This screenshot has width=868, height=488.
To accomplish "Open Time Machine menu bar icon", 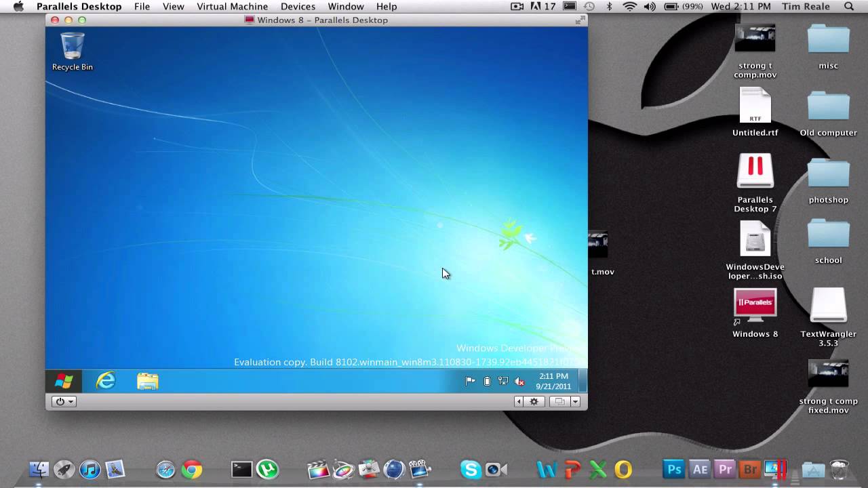I will [x=589, y=6].
